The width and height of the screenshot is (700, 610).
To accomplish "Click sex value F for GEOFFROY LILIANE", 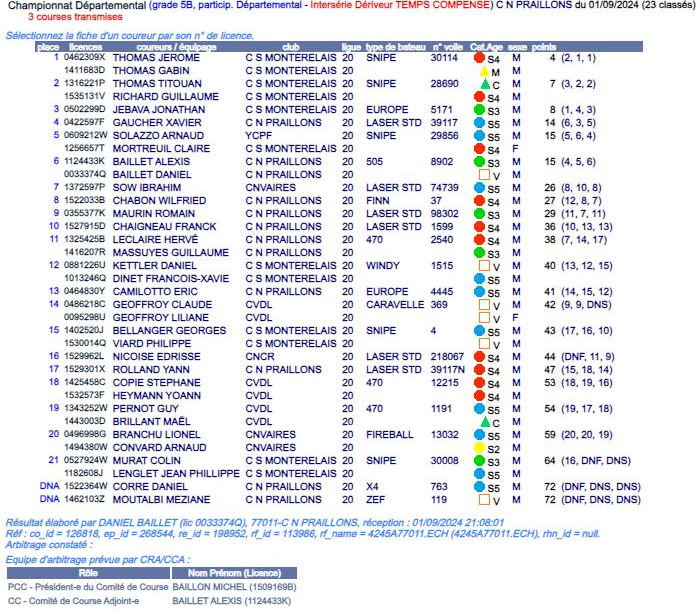I will point(515,318).
